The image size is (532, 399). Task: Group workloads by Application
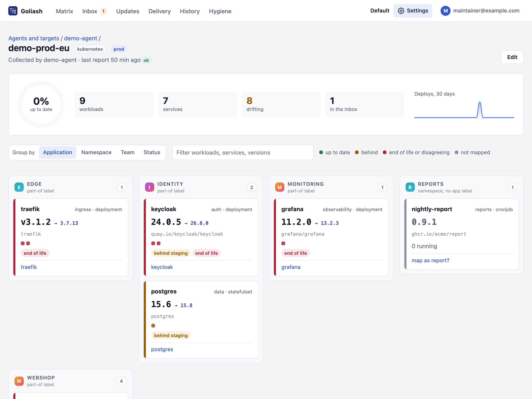click(58, 152)
